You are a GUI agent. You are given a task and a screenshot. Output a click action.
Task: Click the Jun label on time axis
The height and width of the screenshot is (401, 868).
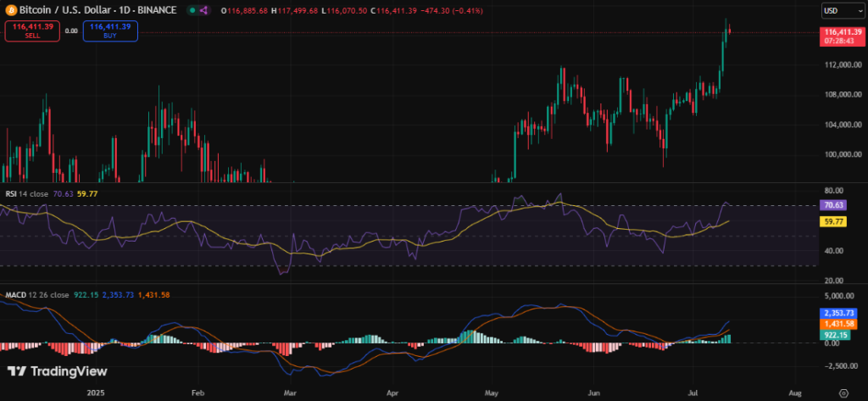click(593, 393)
